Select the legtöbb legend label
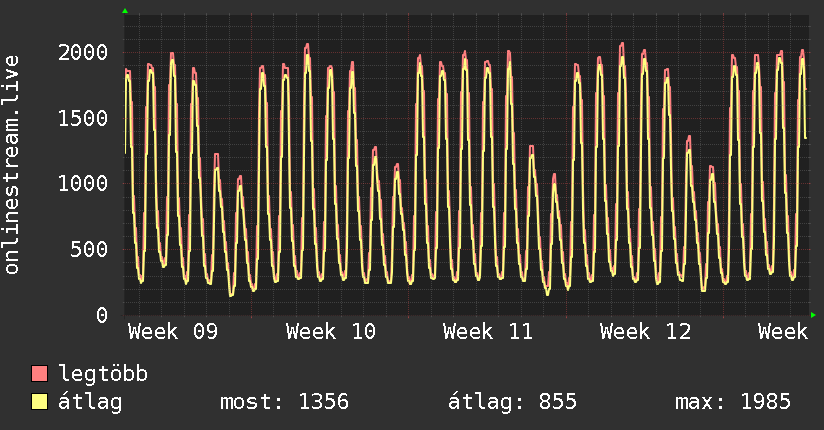Image resolution: width=824 pixels, height=430 pixels. click(103, 374)
